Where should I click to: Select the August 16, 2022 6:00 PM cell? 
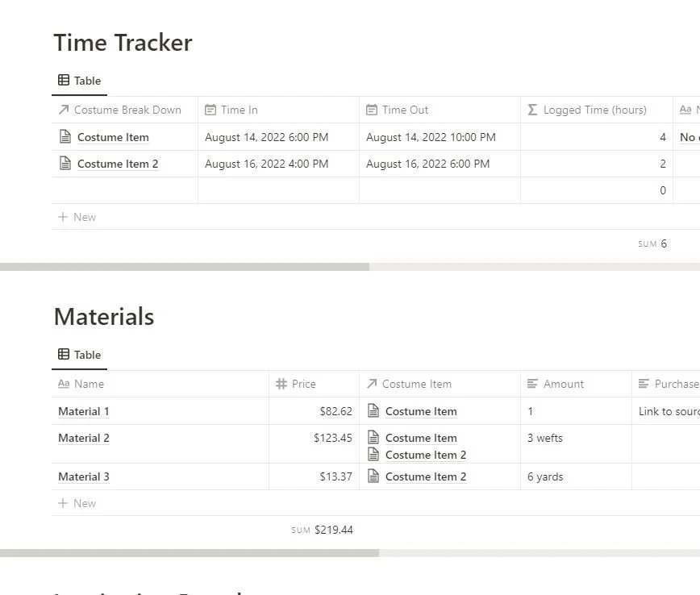(x=440, y=164)
